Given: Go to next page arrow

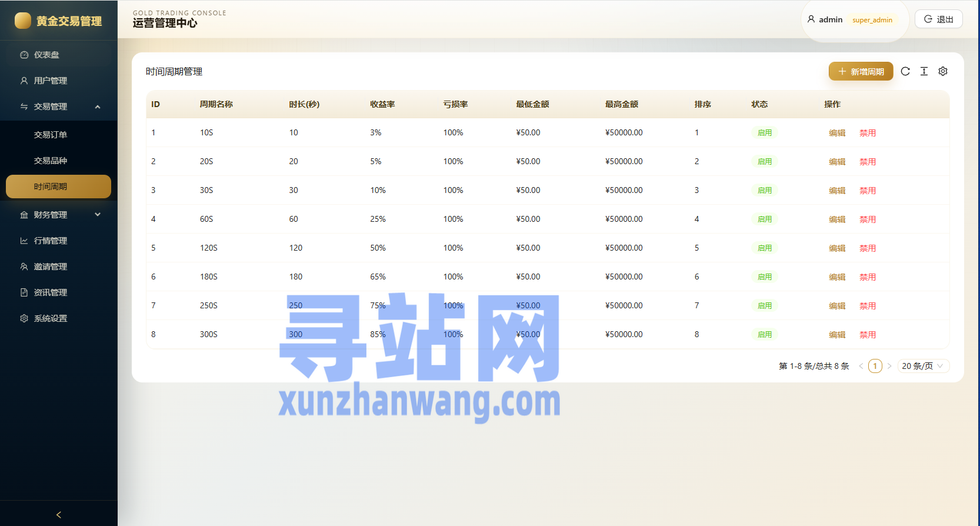Looking at the screenshot, I should click(x=889, y=366).
